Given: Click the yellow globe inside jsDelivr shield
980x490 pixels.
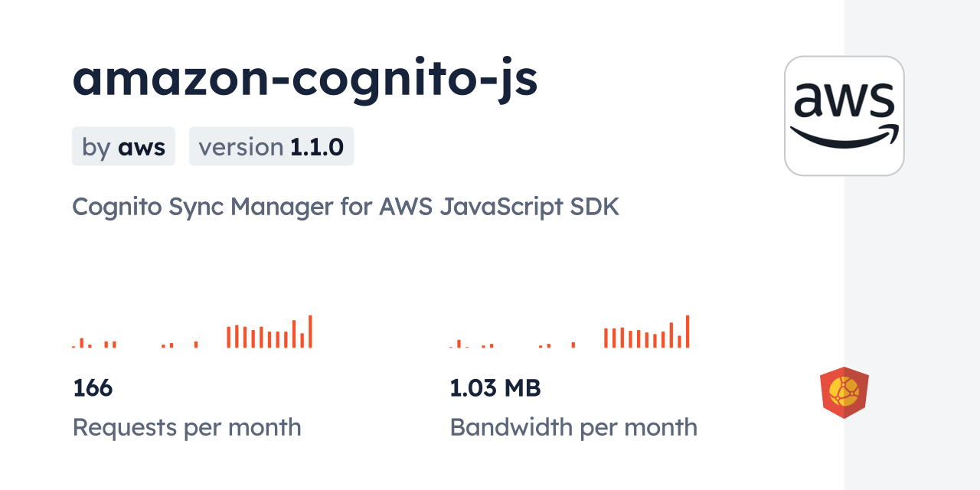Looking at the screenshot, I should click(x=843, y=391).
